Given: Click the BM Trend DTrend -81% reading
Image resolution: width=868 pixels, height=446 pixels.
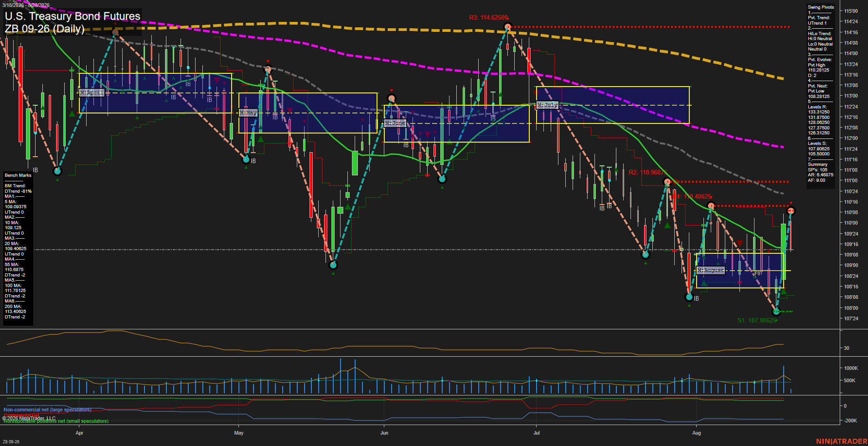Looking at the screenshot, I should coord(18,191).
